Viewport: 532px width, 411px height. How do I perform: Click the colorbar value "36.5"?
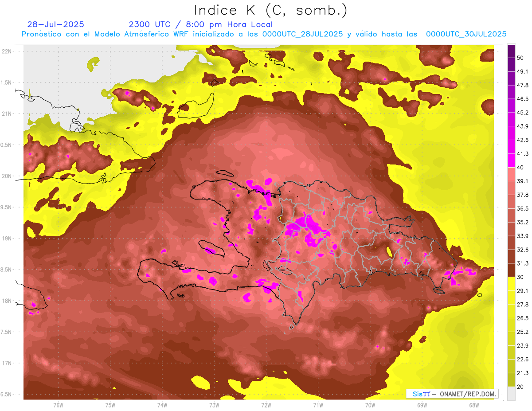[522, 208]
